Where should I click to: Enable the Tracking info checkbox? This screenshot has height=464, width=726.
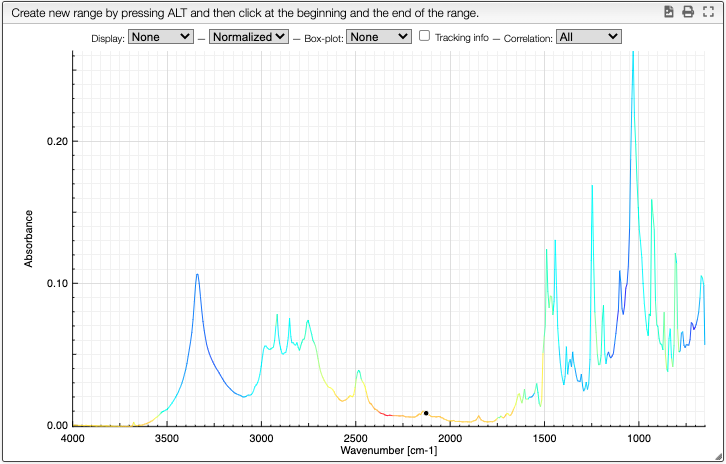(424, 36)
